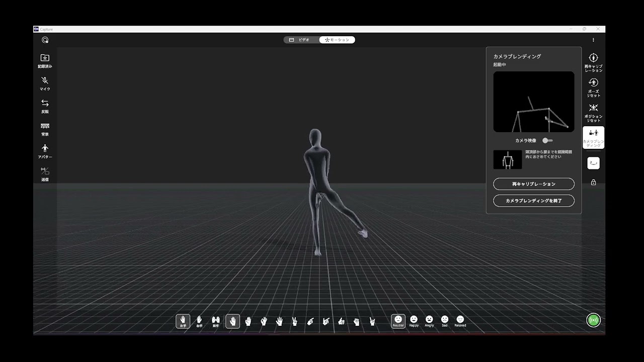Toggle the マイク microphone mute icon
Viewport: 644px width, 362px height.
click(x=45, y=83)
